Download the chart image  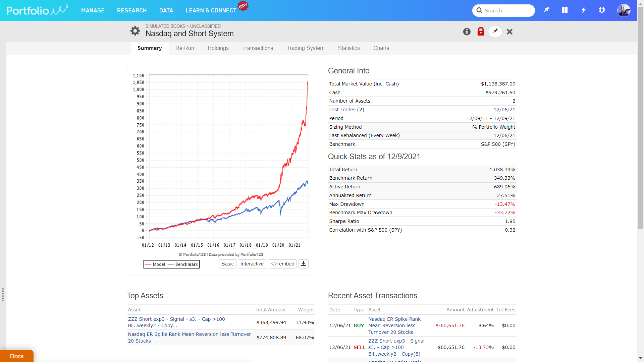tap(304, 264)
